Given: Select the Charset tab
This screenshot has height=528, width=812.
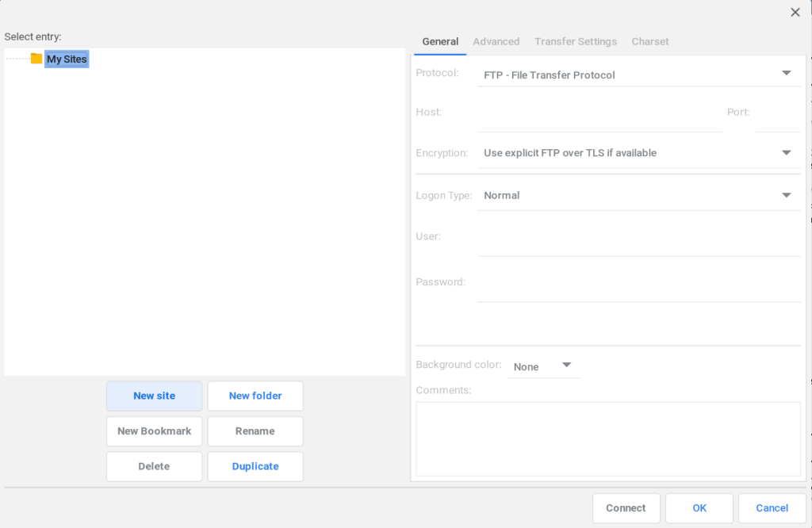Looking at the screenshot, I should pyautogui.click(x=650, y=41).
